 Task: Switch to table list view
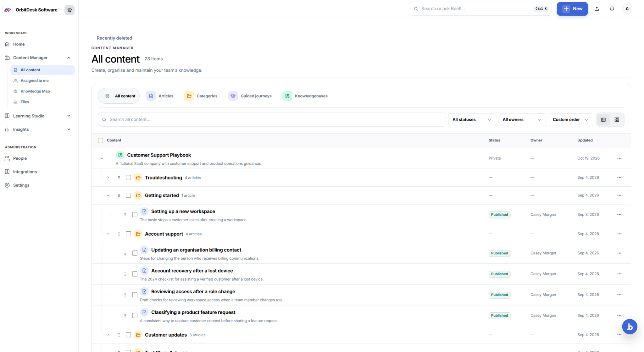point(603,120)
